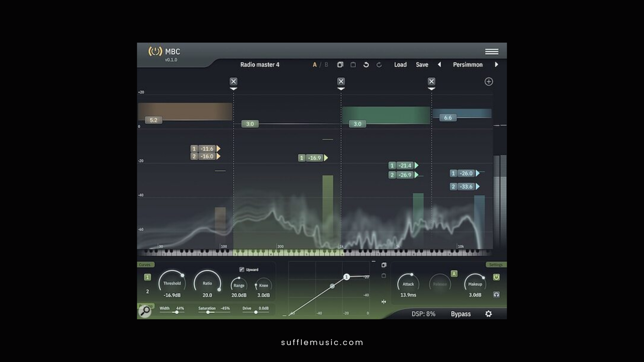644x362 pixels.
Task: Remove the second band crossover near 1k
Action: pyautogui.click(x=341, y=81)
